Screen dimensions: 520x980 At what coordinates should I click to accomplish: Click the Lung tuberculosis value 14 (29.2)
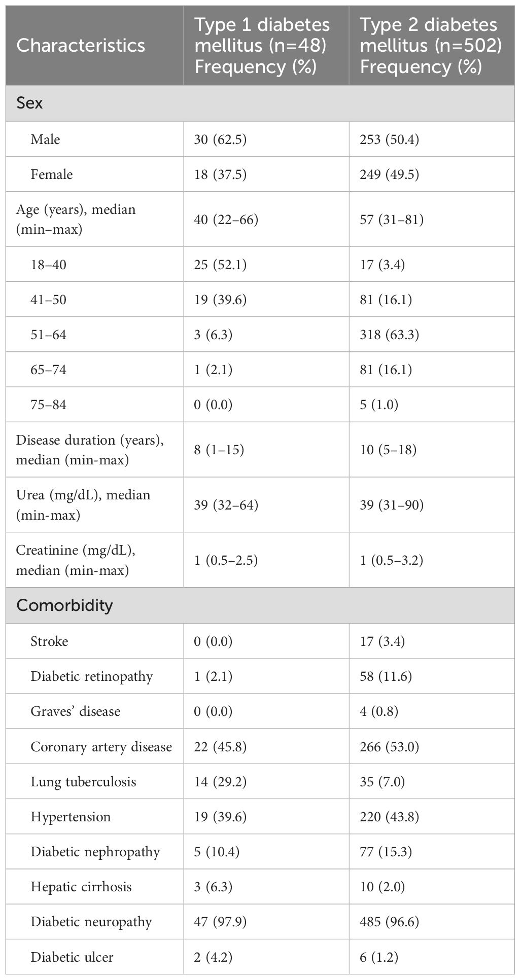coord(220,782)
